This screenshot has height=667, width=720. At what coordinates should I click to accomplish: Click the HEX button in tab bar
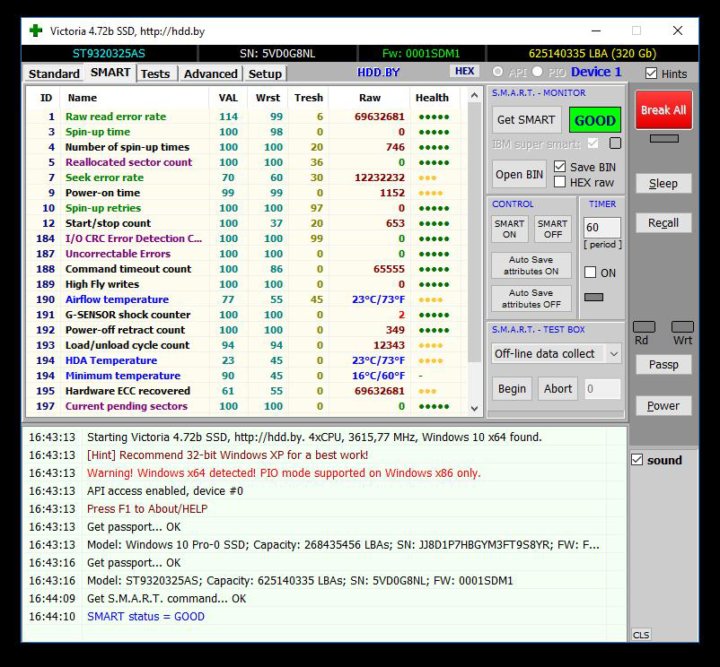pos(465,72)
